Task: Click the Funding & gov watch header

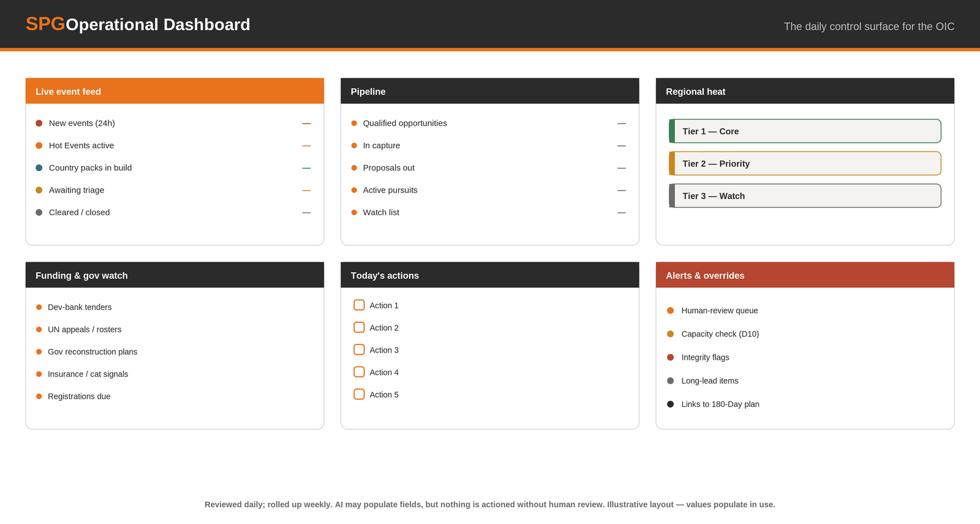Action: 175,275
